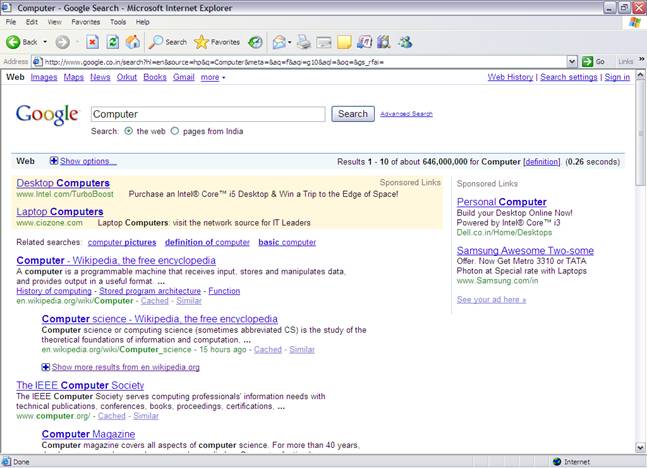Open the Mail icon dropdown arrow

tap(290, 42)
